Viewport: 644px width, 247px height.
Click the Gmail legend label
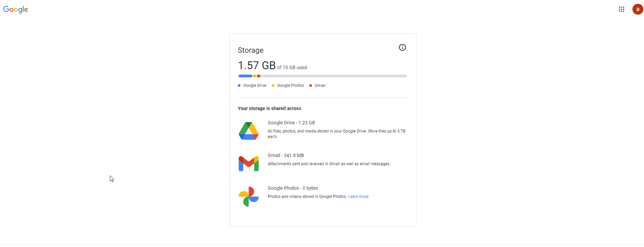pyautogui.click(x=320, y=86)
